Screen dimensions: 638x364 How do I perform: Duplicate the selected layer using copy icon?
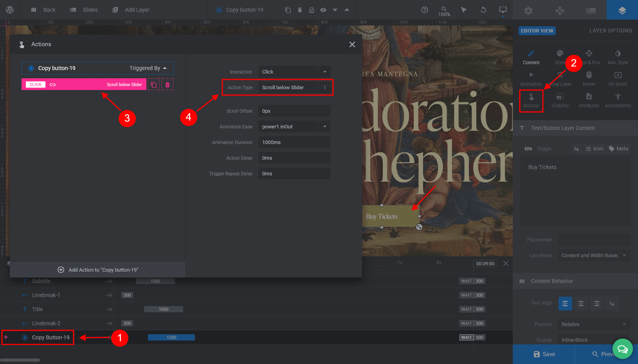[x=288, y=10]
